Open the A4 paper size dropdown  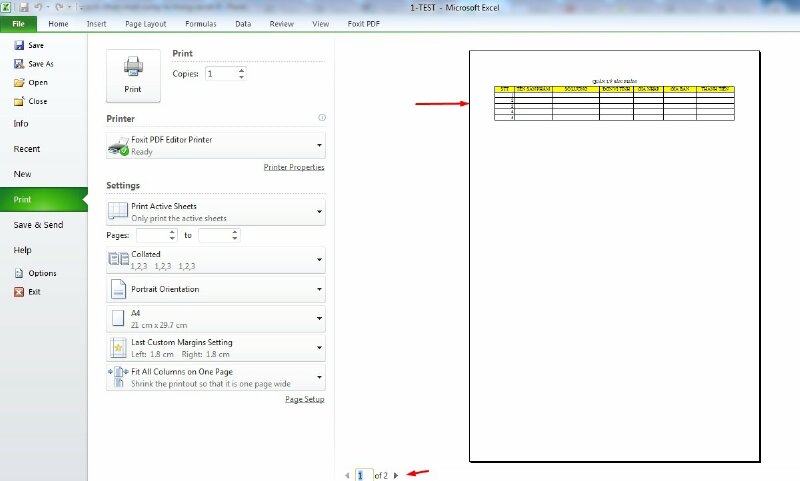tap(216, 319)
